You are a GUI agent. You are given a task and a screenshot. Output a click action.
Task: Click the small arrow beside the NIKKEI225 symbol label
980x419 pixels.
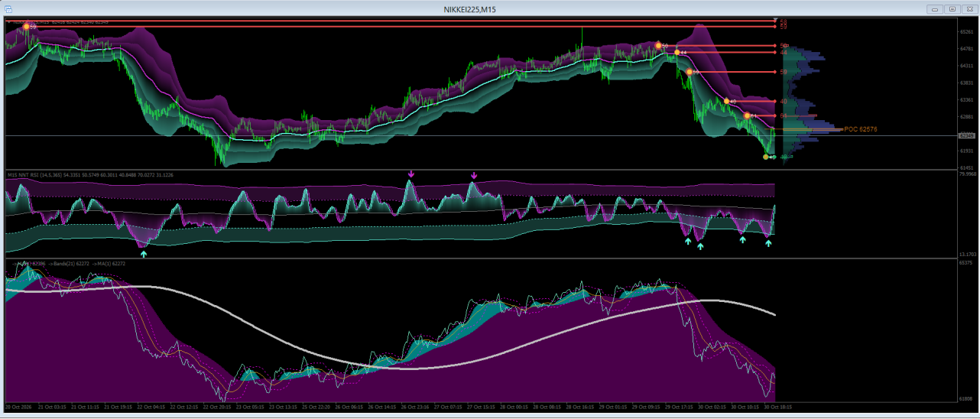tap(8, 22)
